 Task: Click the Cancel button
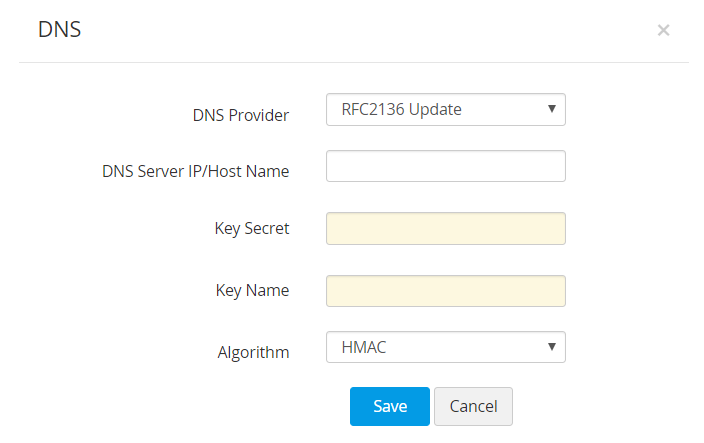pyautogui.click(x=473, y=406)
